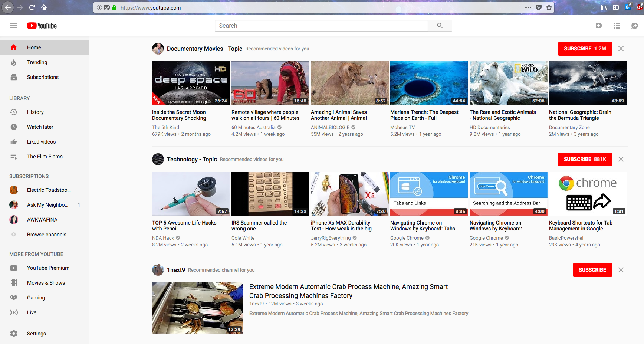Open Watch later list
The height and width of the screenshot is (344, 644).
pyautogui.click(x=45, y=127)
